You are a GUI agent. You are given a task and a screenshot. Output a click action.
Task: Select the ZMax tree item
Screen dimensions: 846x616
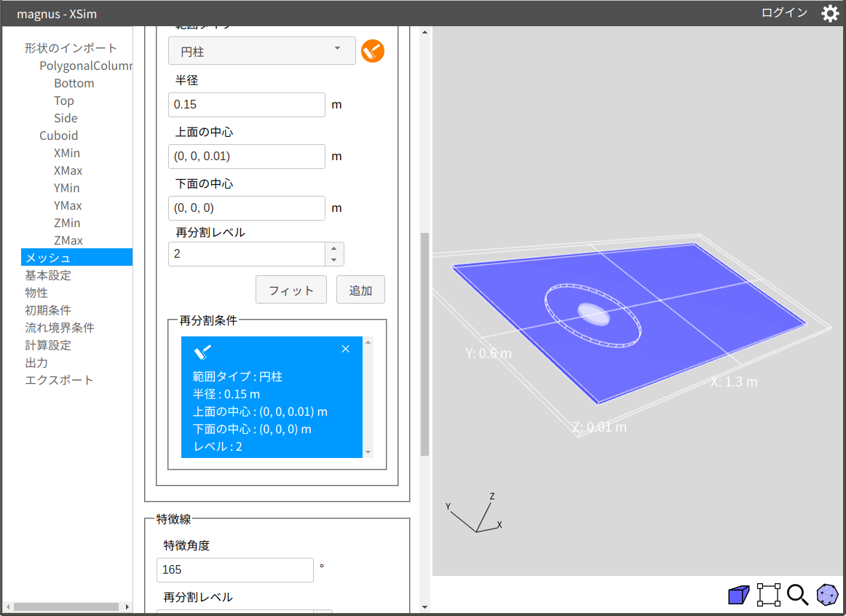68,240
